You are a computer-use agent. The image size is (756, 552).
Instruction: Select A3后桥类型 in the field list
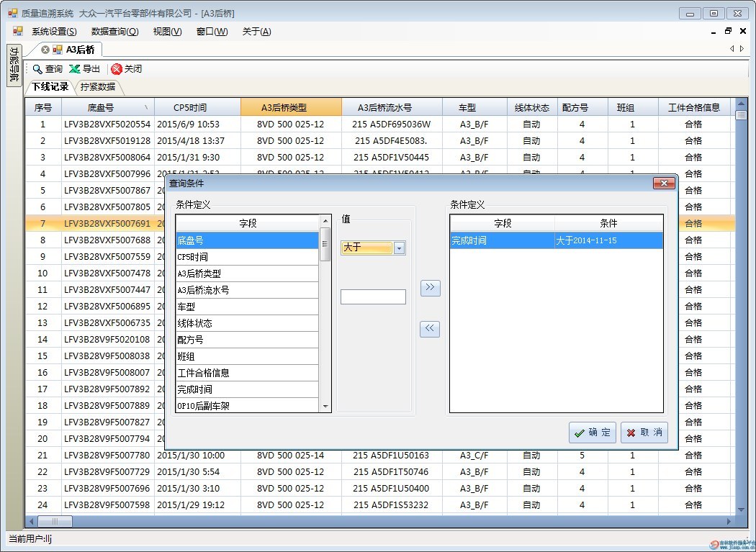tap(247, 273)
